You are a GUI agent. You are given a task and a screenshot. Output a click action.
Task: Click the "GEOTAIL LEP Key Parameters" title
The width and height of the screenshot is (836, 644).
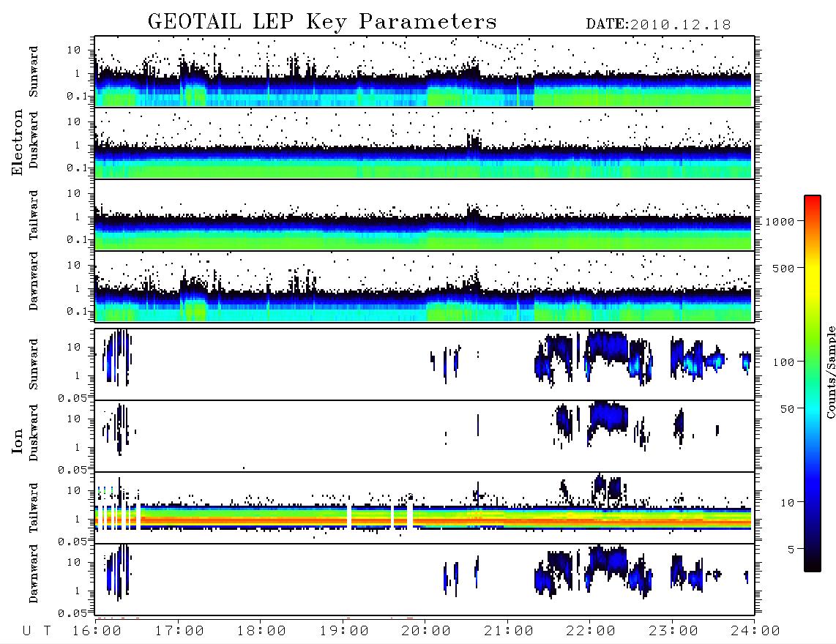tap(322, 22)
